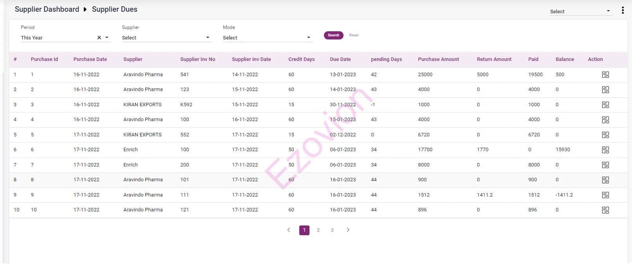Open the three-dot more options menu
Viewport: 644px width, 279px height.
pyautogui.click(x=622, y=11)
